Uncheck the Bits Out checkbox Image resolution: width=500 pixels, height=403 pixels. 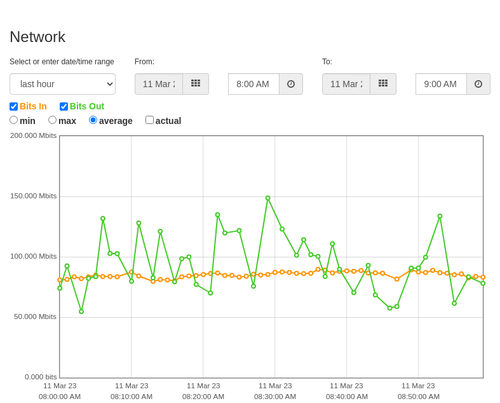[64, 106]
